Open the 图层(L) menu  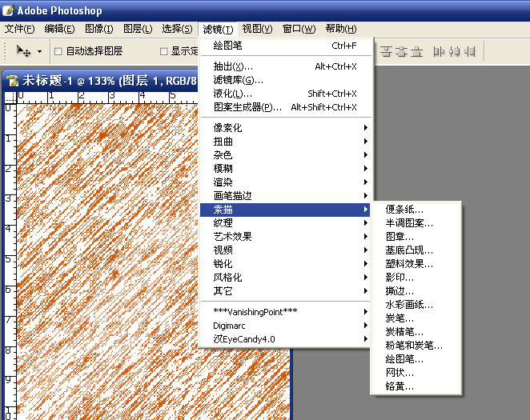(138, 29)
